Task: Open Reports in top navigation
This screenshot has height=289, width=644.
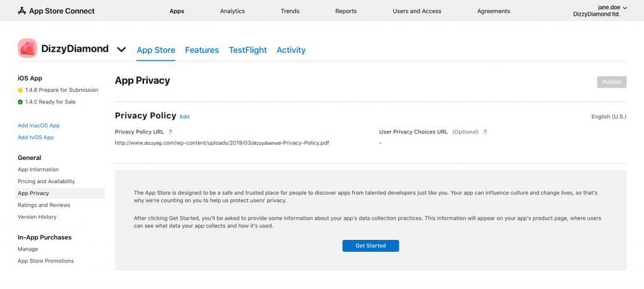Action: tap(346, 11)
